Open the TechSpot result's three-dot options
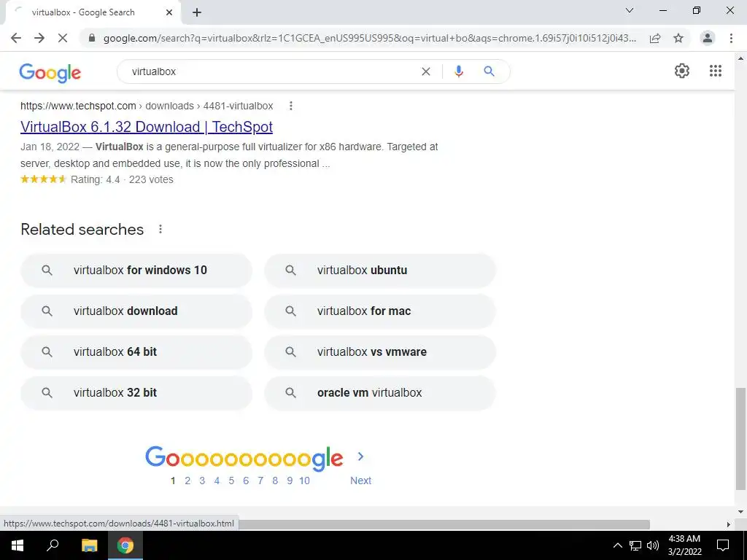Screen dimensions: 747x560 [290, 106]
